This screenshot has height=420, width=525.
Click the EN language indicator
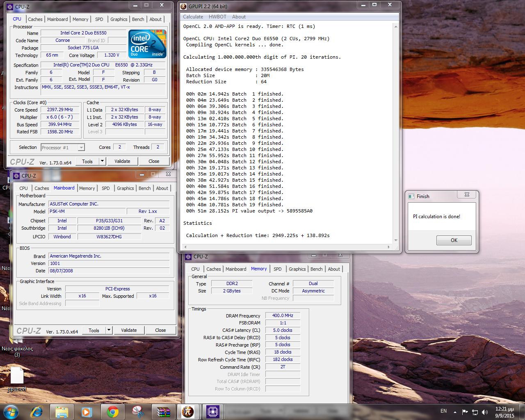tap(443, 411)
